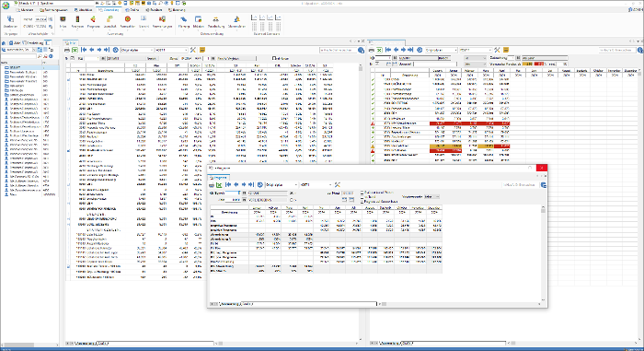Refresh the left report window
644x351 pixels.
coord(115,50)
